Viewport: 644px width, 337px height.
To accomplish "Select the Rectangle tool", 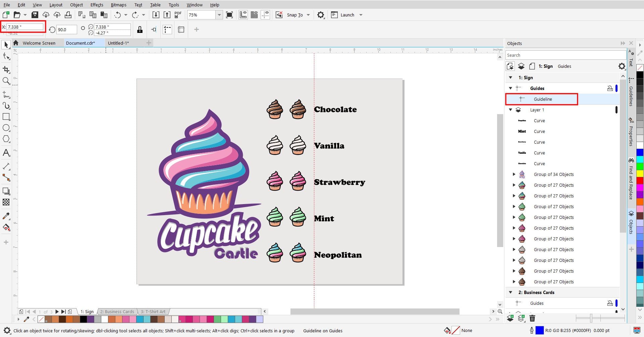I will click(x=6, y=117).
